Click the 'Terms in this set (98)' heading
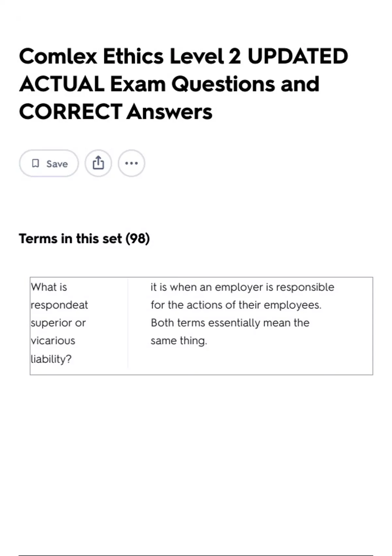The image size is (392, 556). pyautogui.click(x=84, y=238)
